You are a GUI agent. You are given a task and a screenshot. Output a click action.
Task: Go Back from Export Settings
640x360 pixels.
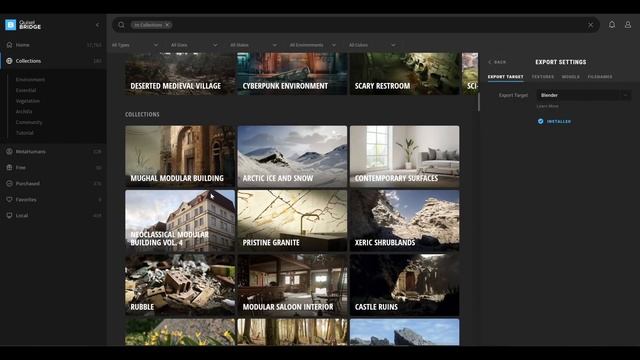pos(497,62)
